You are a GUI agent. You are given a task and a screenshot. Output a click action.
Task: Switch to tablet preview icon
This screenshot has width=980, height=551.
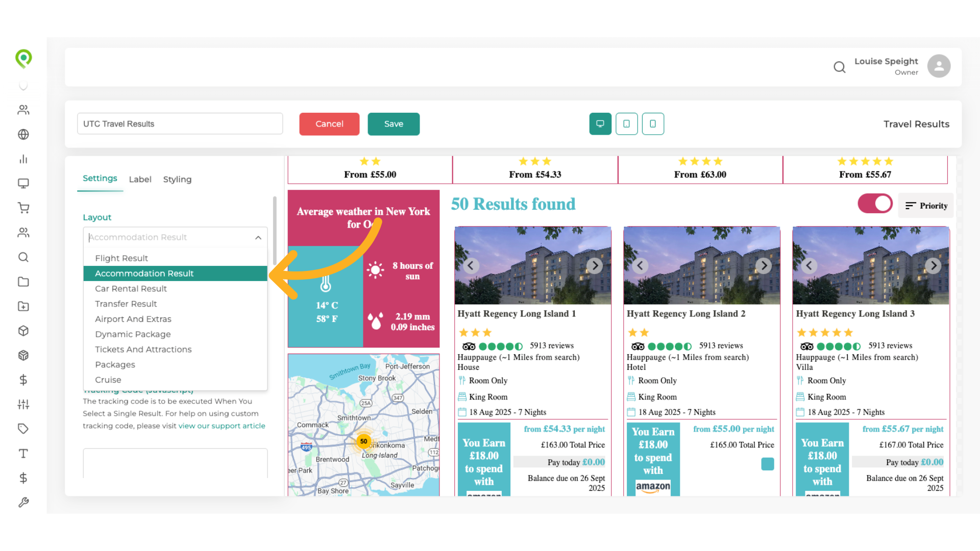[627, 124]
